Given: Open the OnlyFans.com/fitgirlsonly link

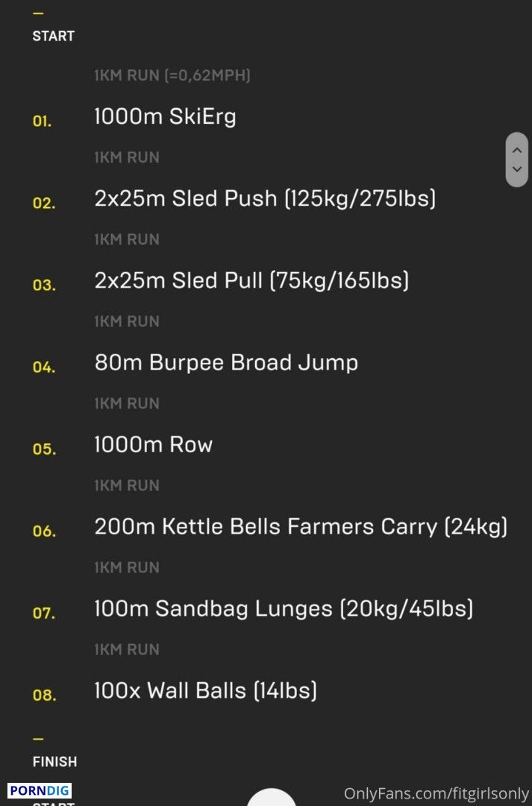Looking at the screenshot, I should (x=436, y=793).
